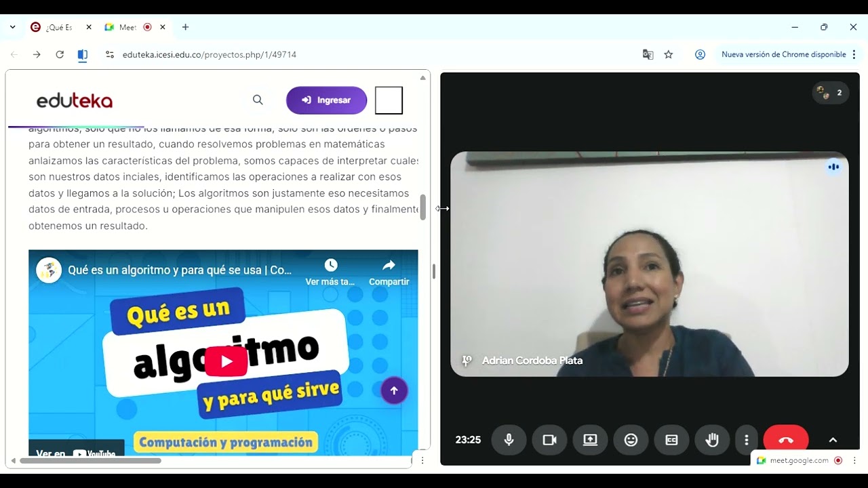Screen dimensions: 868x488
Task: Open Meet more options menu
Action: pyautogui.click(x=746, y=440)
